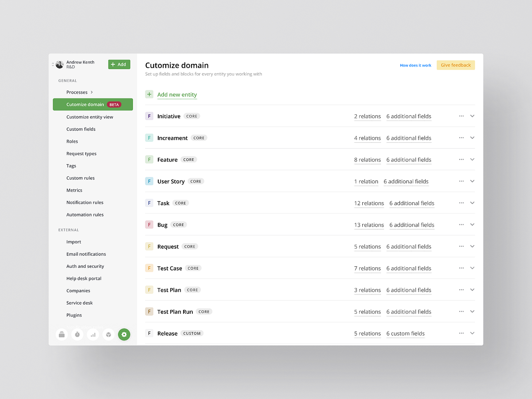The image size is (532, 399).
Task: Go to Custom fields settings
Action: pyautogui.click(x=81, y=129)
